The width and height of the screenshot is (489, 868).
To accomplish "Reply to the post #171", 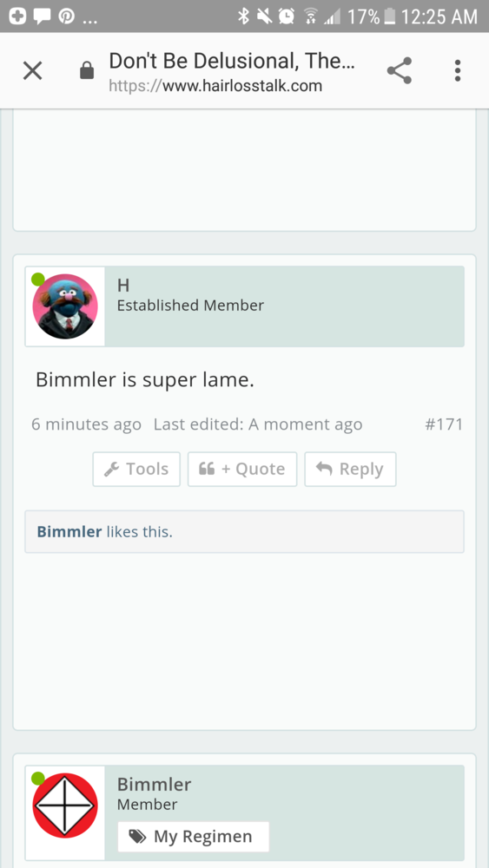I will coord(350,469).
